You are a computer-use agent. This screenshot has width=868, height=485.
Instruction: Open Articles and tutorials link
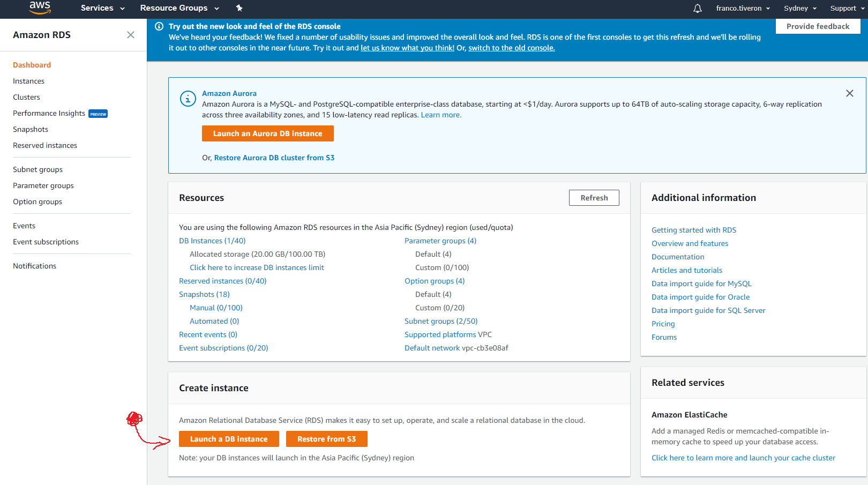(x=687, y=270)
